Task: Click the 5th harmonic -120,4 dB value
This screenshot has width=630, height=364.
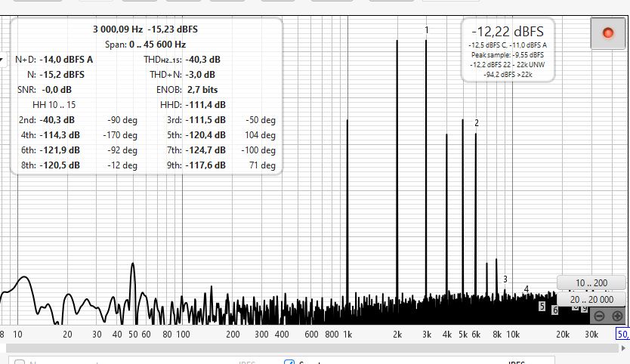Action: point(205,135)
